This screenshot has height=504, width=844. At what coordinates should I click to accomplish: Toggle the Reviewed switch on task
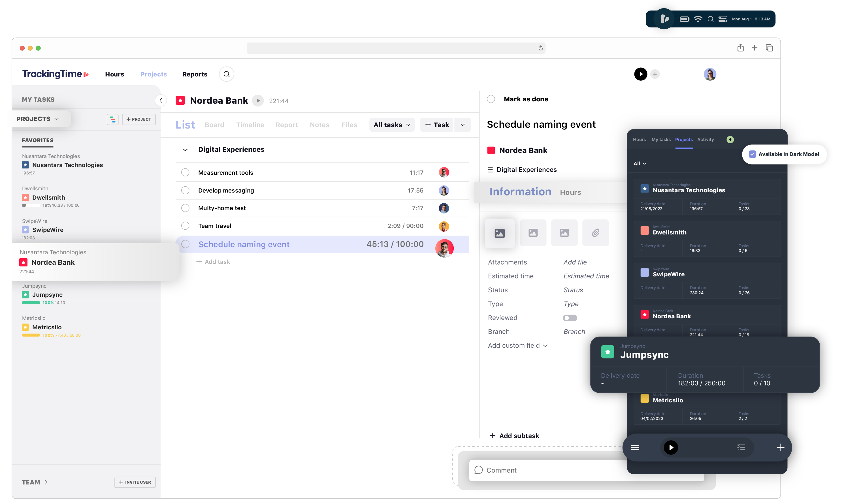pyautogui.click(x=571, y=317)
